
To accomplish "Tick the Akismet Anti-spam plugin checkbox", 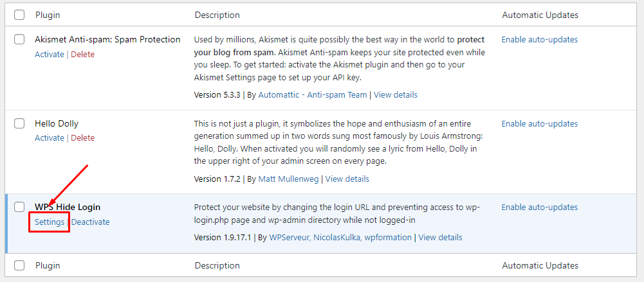I will 19,40.
